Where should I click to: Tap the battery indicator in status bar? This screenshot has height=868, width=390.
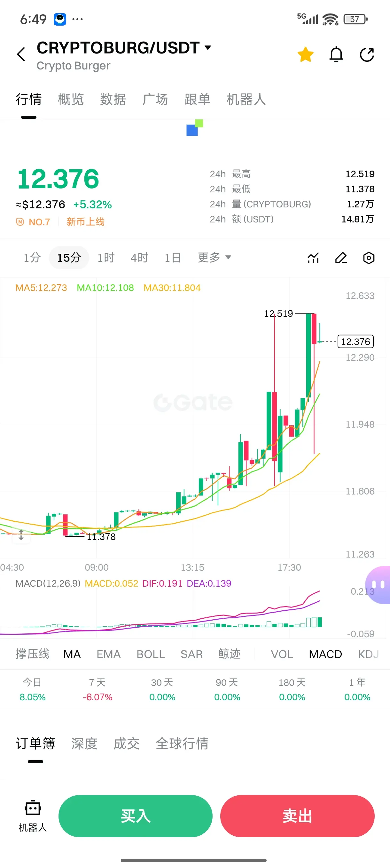(355, 19)
